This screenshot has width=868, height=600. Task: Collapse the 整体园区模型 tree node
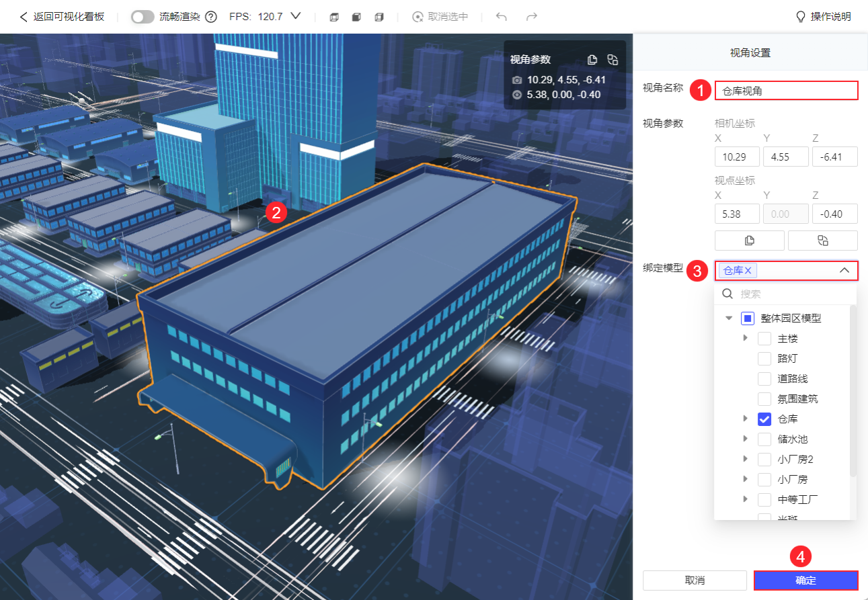(x=729, y=318)
